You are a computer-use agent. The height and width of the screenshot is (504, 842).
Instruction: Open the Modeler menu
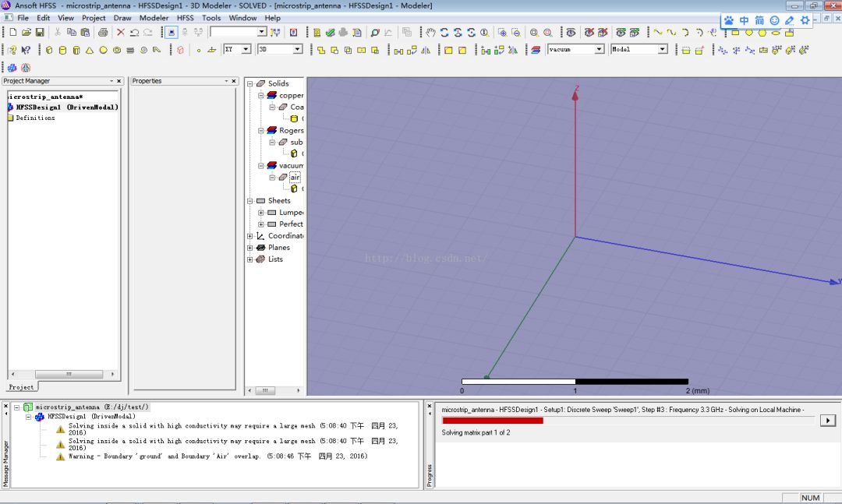154,18
